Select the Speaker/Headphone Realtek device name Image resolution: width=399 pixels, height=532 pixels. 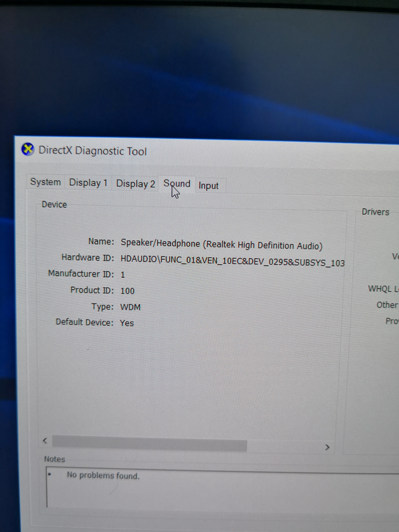click(221, 244)
